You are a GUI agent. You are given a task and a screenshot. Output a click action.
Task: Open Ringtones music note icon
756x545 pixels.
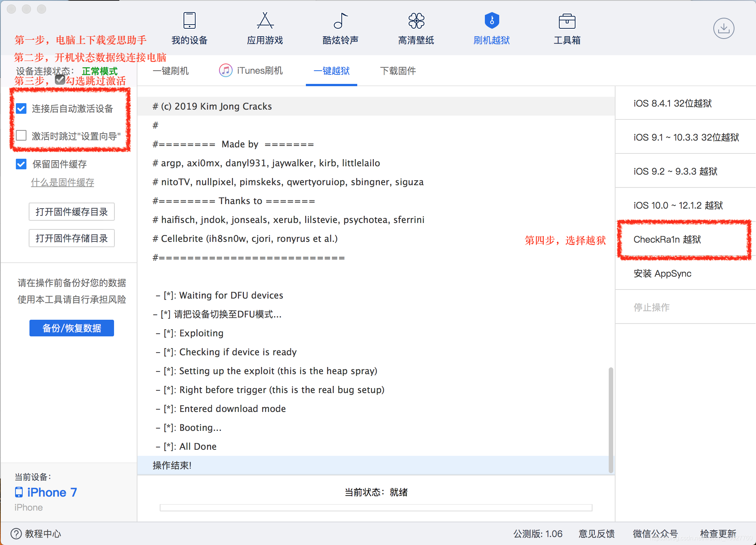pyautogui.click(x=341, y=20)
